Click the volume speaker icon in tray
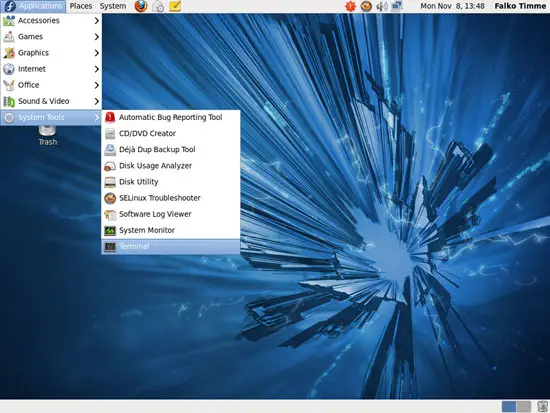Viewport: 550px width, 413px height. (x=382, y=6)
